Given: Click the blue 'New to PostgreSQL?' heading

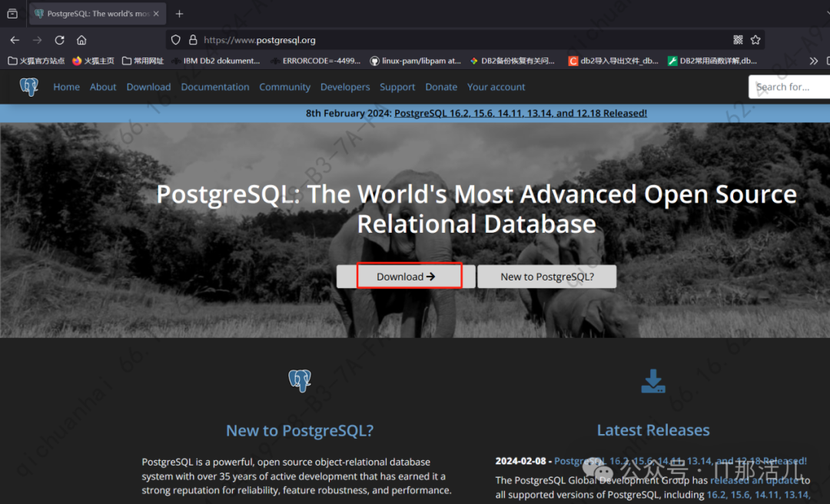Looking at the screenshot, I should pyautogui.click(x=300, y=430).
